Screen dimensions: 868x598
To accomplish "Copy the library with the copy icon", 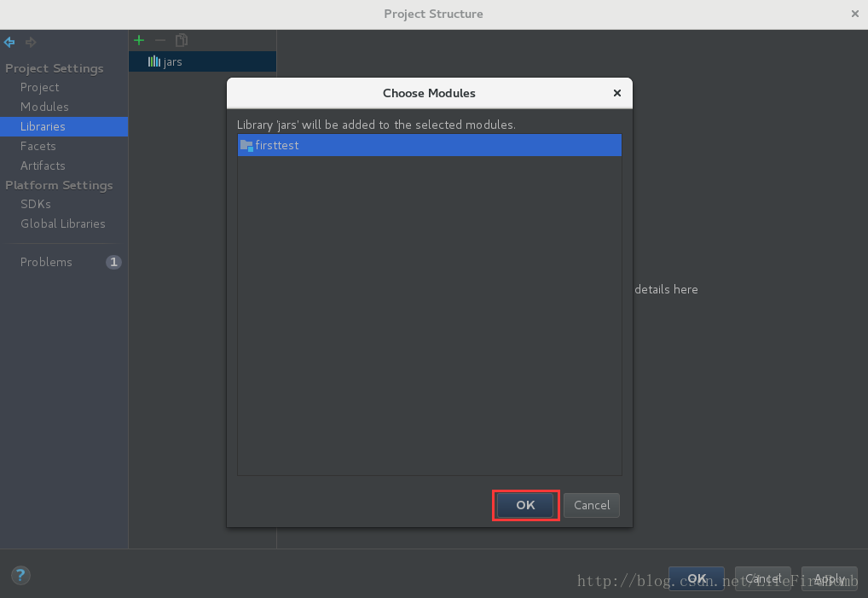I will [181, 40].
